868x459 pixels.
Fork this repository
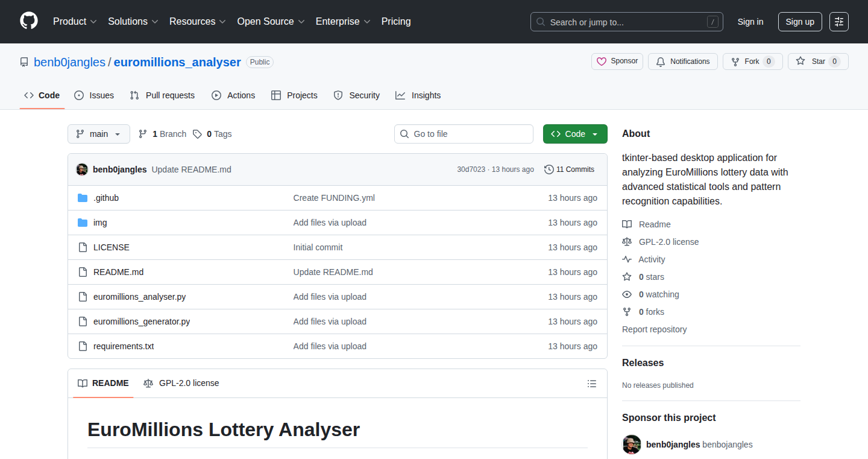click(753, 62)
